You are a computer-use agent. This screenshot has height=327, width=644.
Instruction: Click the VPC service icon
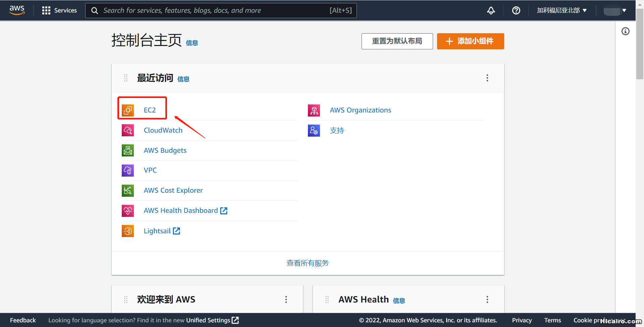click(128, 170)
